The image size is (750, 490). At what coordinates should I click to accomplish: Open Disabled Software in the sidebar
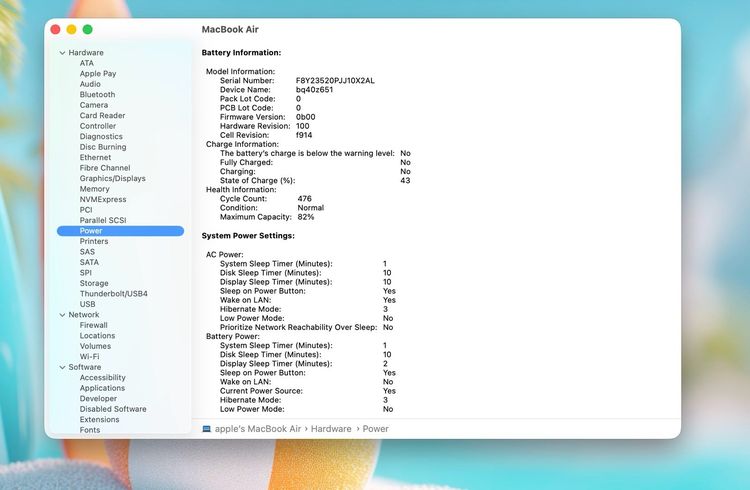coord(113,409)
